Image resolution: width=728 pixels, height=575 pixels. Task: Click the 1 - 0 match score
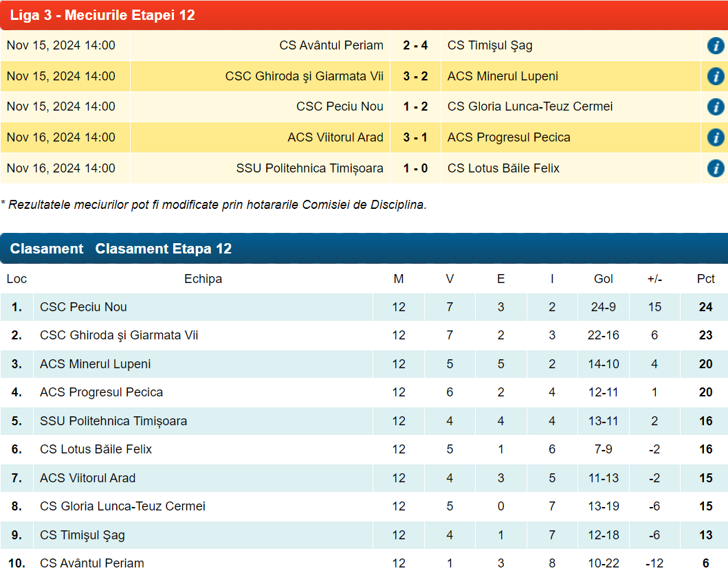[415, 168]
